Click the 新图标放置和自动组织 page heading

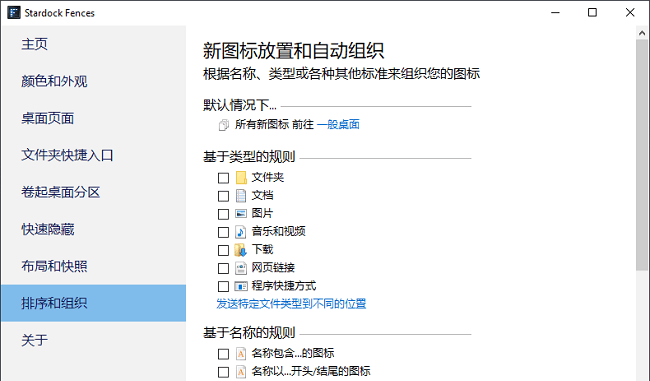pyautogui.click(x=293, y=51)
